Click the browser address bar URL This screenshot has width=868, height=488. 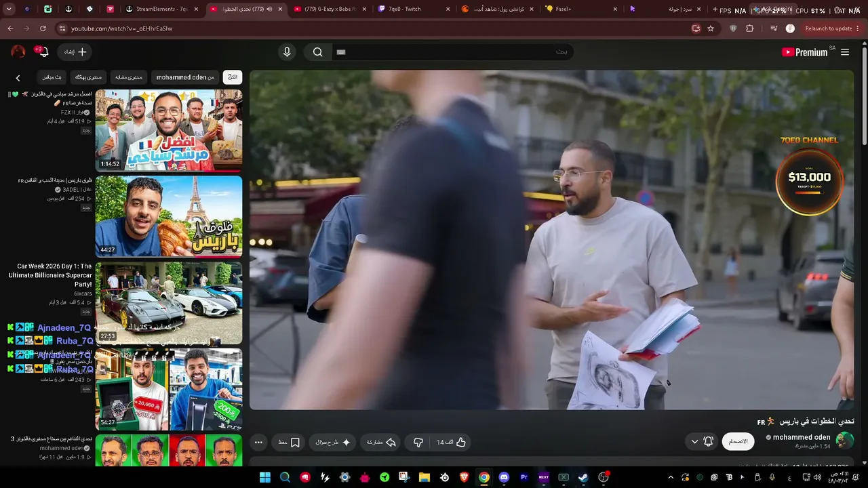[x=122, y=28]
